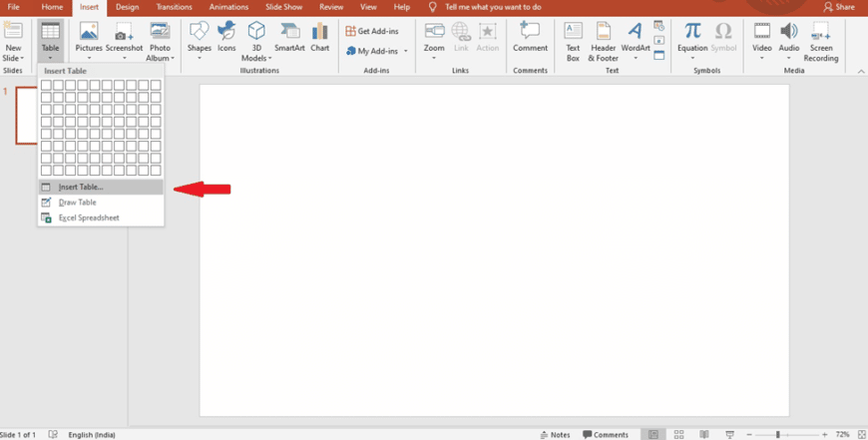
Task: Choose Insert Table... from the menu
Action: [80, 187]
